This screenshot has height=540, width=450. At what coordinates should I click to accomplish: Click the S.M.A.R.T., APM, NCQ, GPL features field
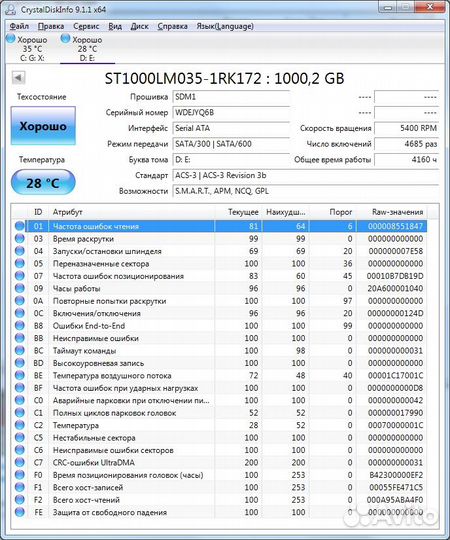tap(305, 191)
